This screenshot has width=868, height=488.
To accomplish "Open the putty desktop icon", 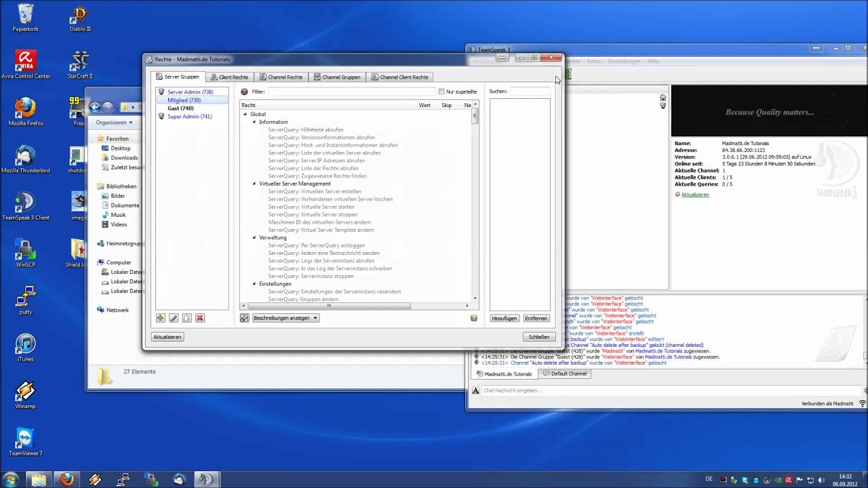I will pos(26,300).
